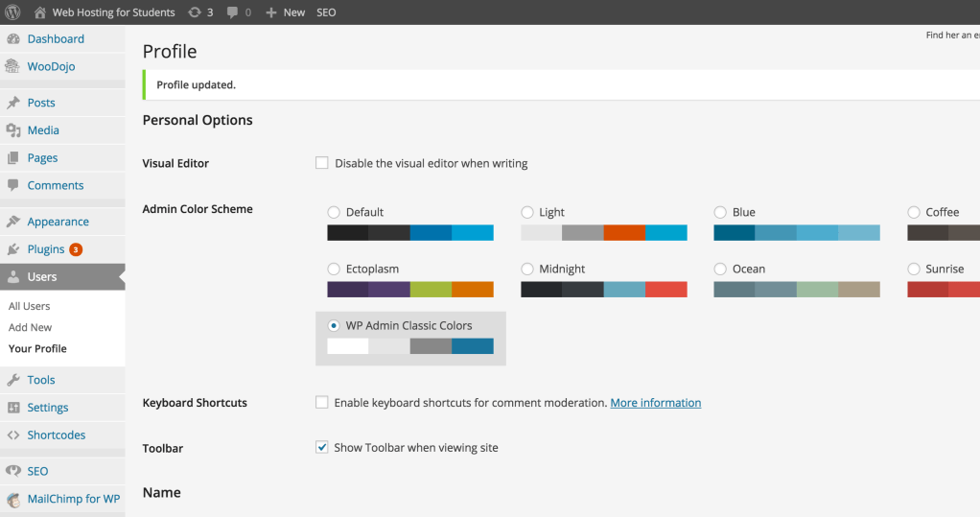
Task: Click the Media library icon
Action: coord(13,130)
